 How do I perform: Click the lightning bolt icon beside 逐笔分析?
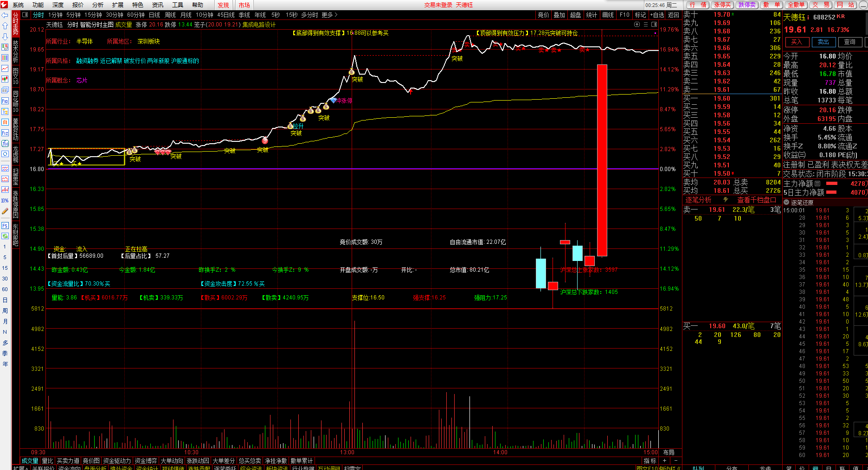click(726, 200)
